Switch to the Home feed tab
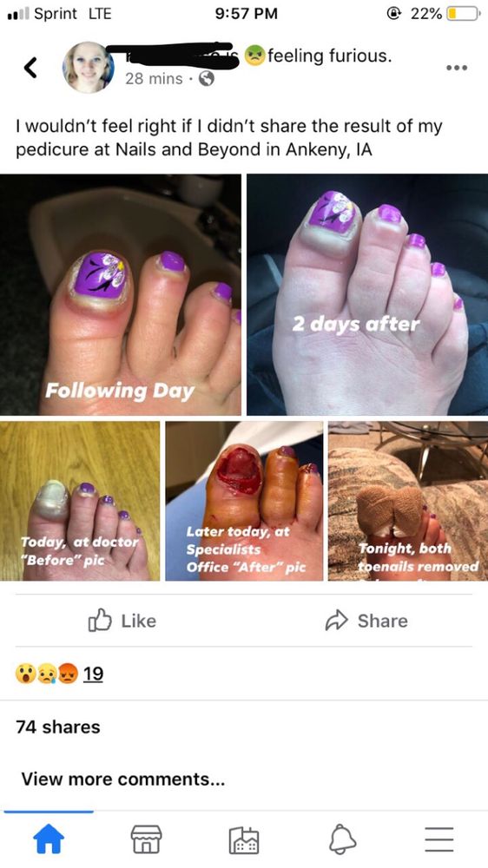The image size is (488, 868). [49, 839]
